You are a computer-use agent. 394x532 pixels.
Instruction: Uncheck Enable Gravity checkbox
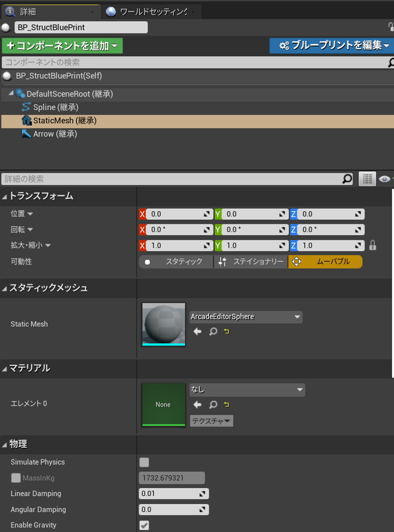[x=144, y=525]
